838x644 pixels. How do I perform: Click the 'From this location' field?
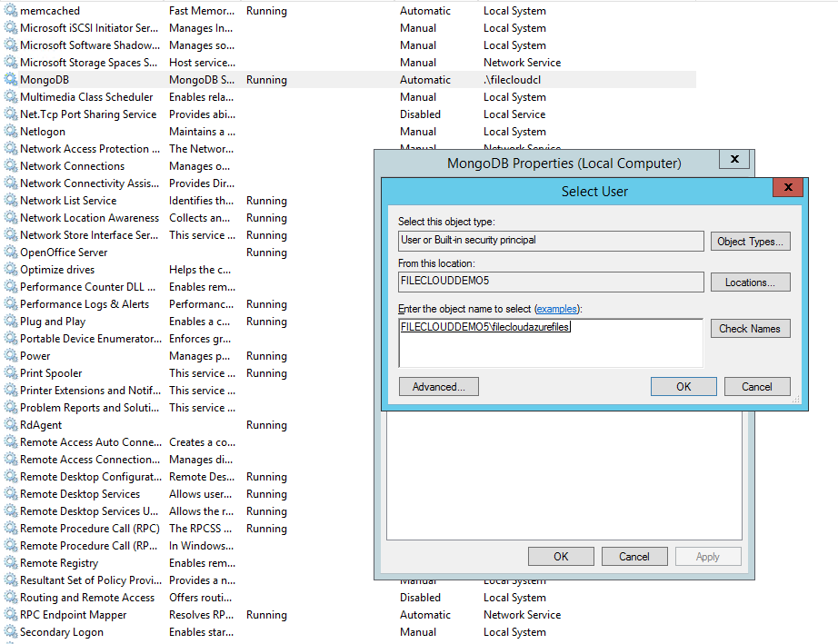pyautogui.click(x=551, y=282)
